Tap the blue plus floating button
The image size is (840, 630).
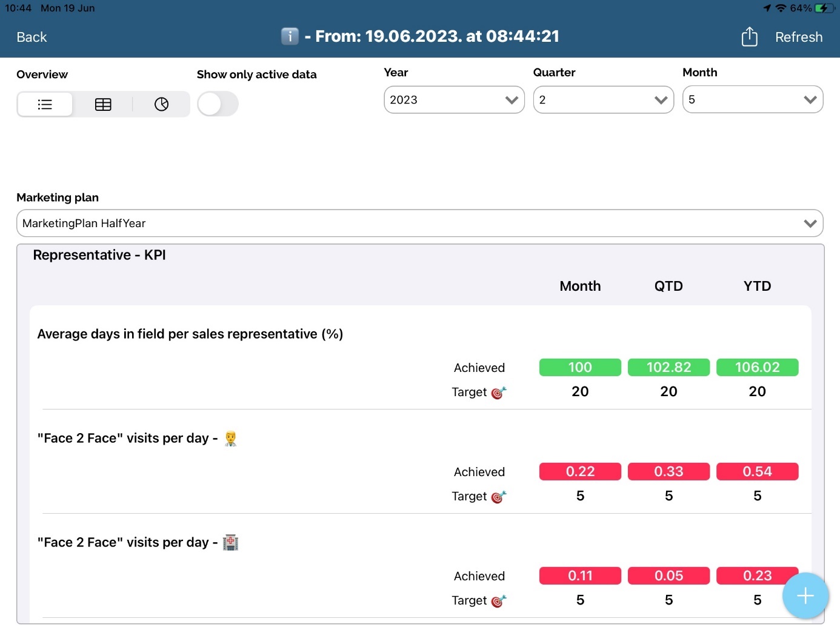click(805, 596)
